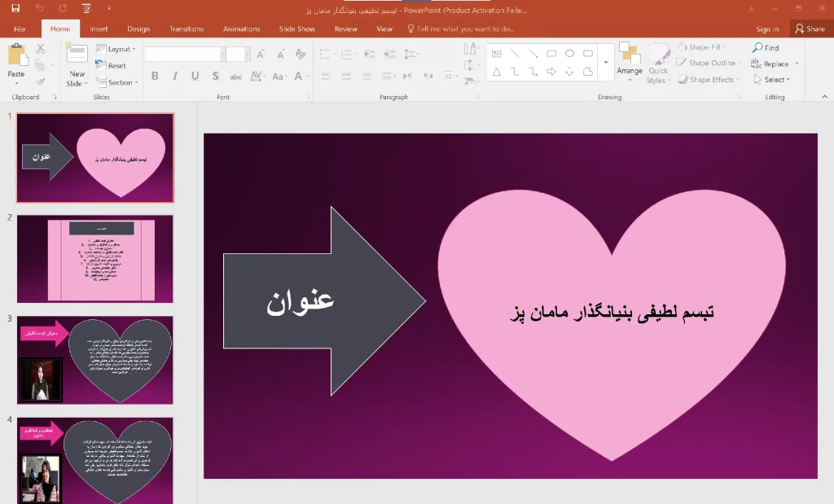Viewport: 834px width, 504px height.
Task: Select the oval shape tool
Action: (571, 53)
